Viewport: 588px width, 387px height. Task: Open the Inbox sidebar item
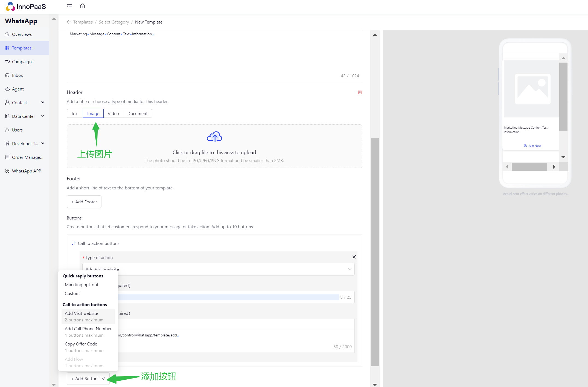17,75
